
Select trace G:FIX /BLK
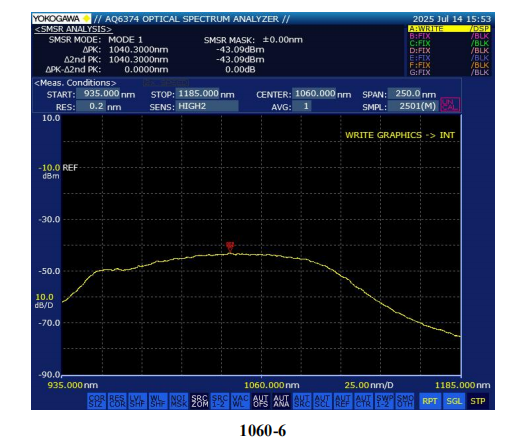tap(449, 72)
